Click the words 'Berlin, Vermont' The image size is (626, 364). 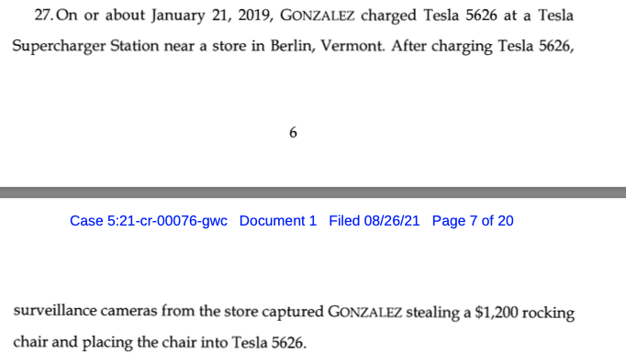click(328, 46)
